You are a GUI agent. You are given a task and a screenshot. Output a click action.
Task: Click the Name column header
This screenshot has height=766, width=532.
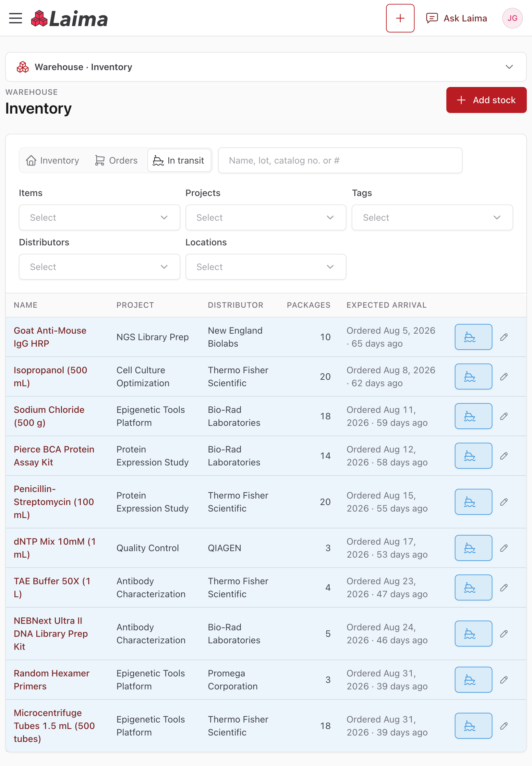[x=25, y=305]
